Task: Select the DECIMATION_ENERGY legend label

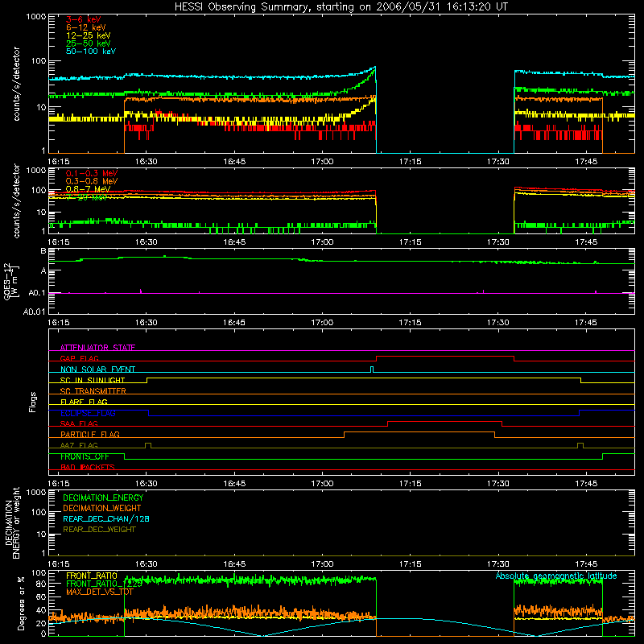Action: point(103,497)
